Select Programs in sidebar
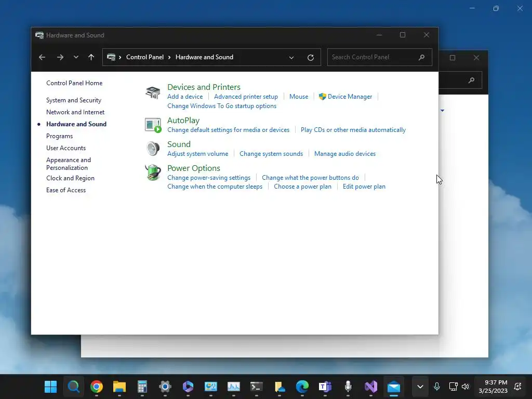Viewport: 532px width, 399px height. pos(59,136)
